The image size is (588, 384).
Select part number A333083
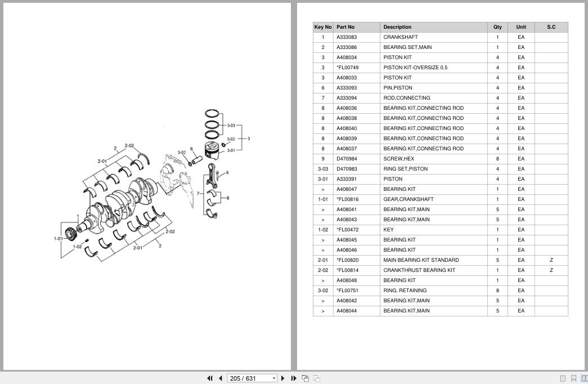pyautogui.click(x=347, y=37)
